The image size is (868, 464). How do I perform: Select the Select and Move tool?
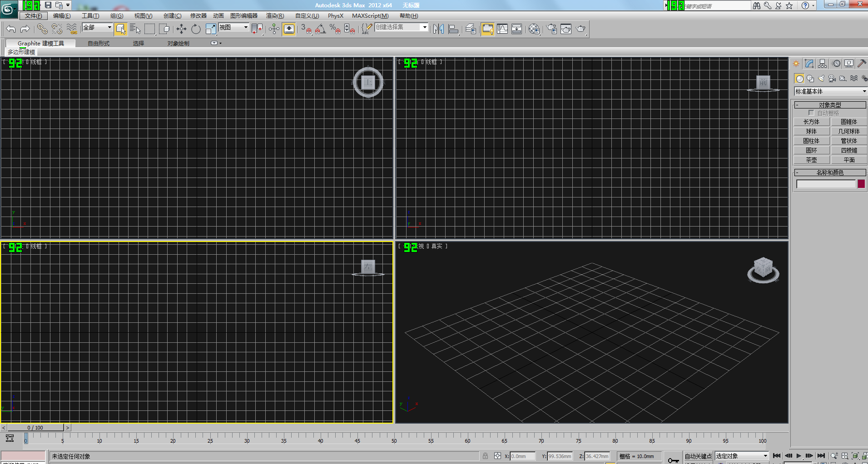(182, 29)
